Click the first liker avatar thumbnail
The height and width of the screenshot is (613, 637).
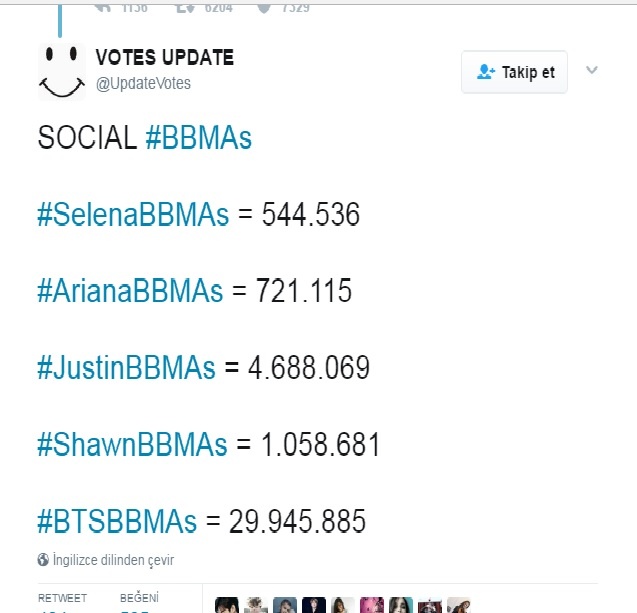coord(227,605)
